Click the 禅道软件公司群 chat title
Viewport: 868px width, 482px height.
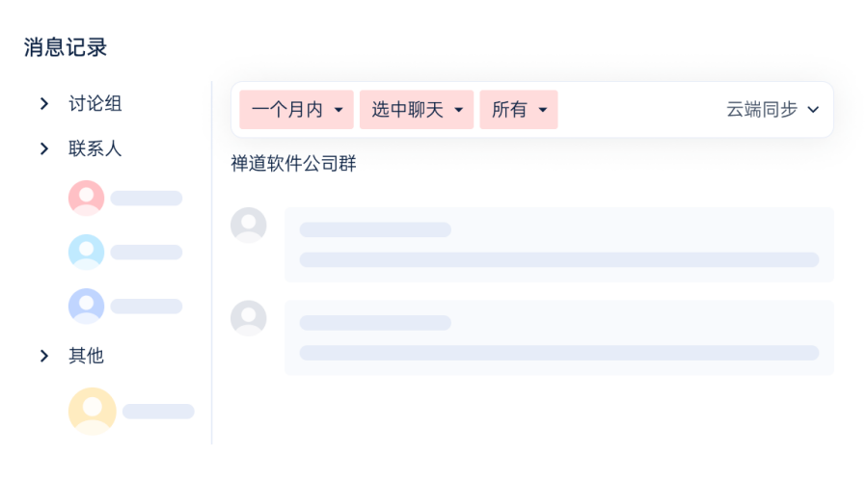coord(293,163)
